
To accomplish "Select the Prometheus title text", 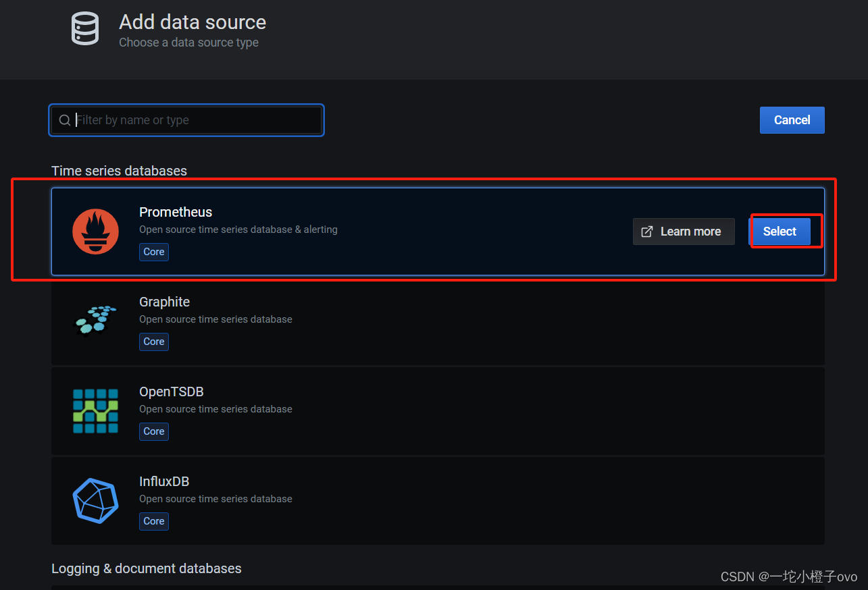I will point(176,212).
